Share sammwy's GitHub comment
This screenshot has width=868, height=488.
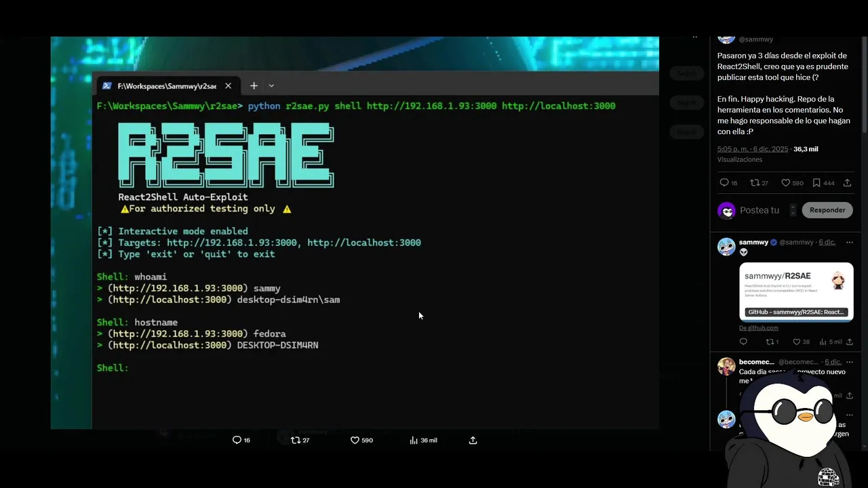[849, 342]
